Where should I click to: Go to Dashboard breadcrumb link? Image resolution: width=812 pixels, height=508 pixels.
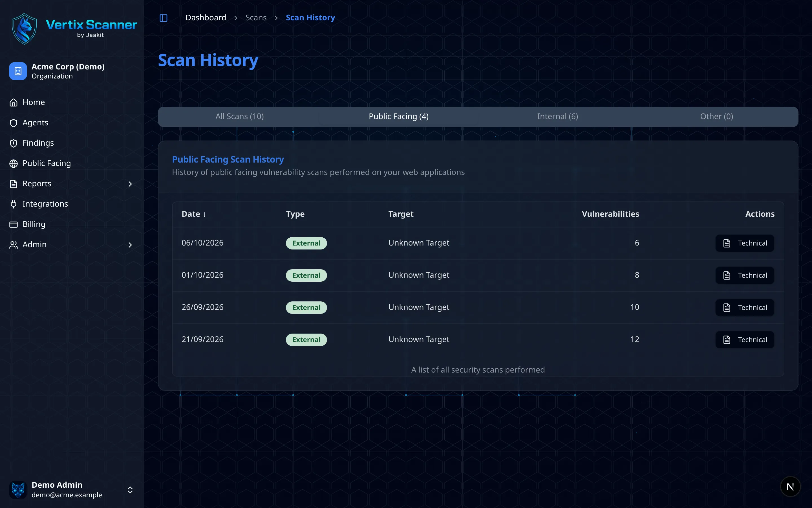click(206, 18)
